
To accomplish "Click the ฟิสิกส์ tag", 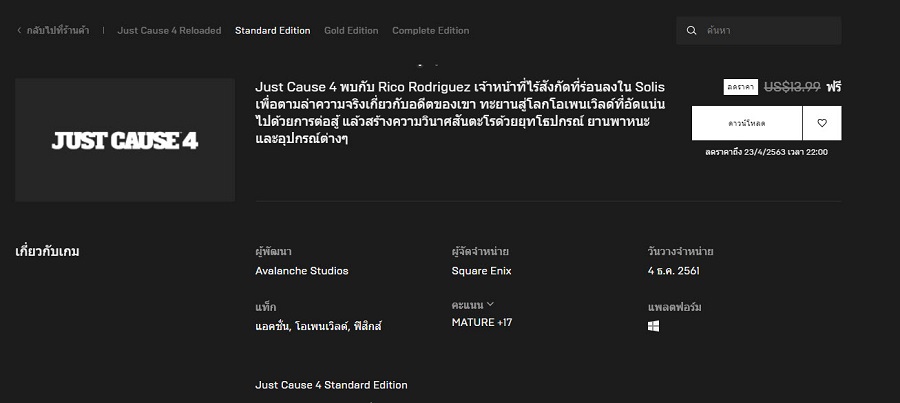I will (x=366, y=327).
